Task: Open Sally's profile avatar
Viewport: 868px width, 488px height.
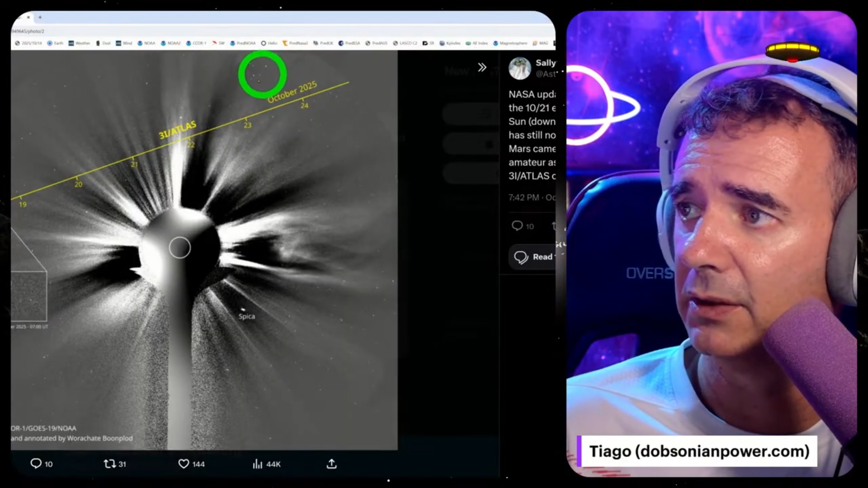Action: (x=519, y=68)
